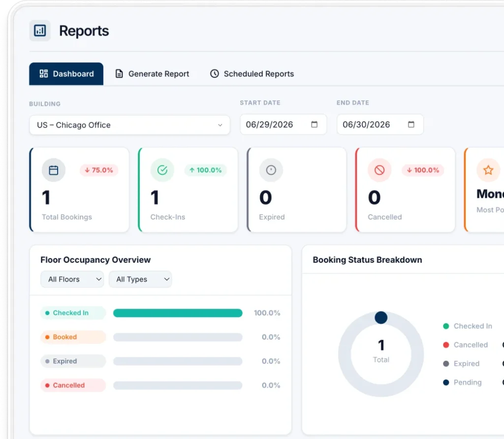Click the 100.0% increase badge on Check-Ins
504x439 pixels.
(206, 170)
